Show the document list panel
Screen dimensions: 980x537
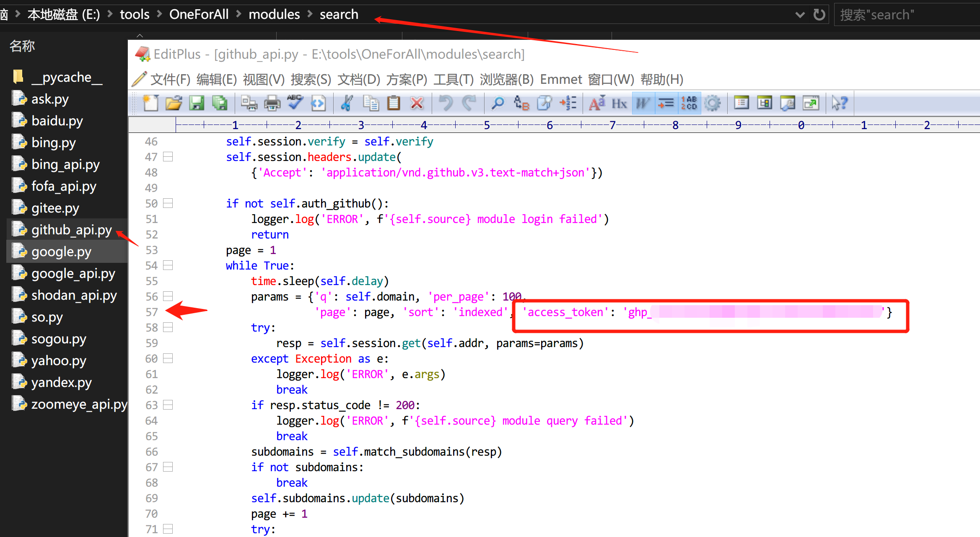click(741, 103)
